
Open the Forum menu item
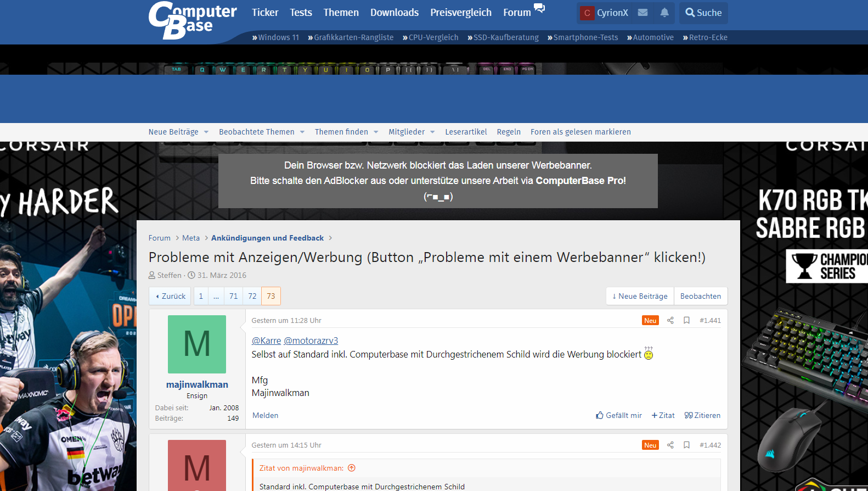(x=517, y=12)
